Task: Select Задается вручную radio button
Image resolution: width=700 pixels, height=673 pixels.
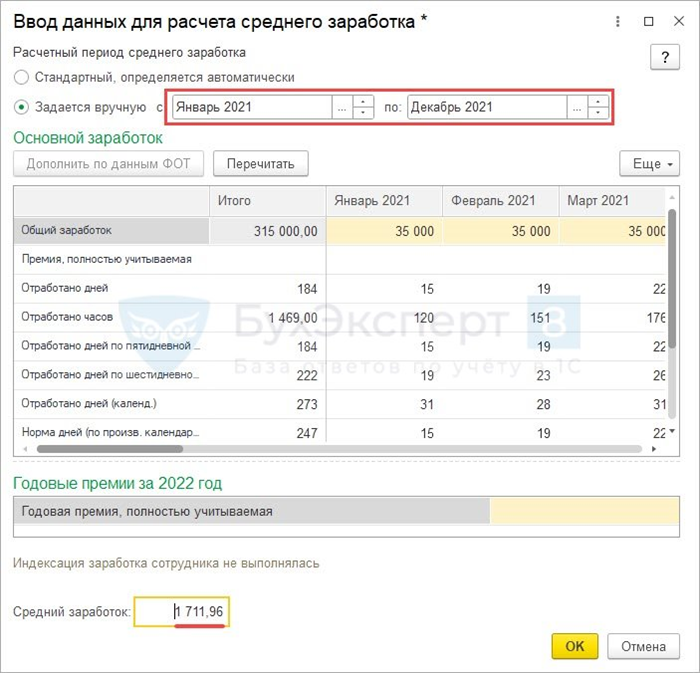Action: [21, 107]
